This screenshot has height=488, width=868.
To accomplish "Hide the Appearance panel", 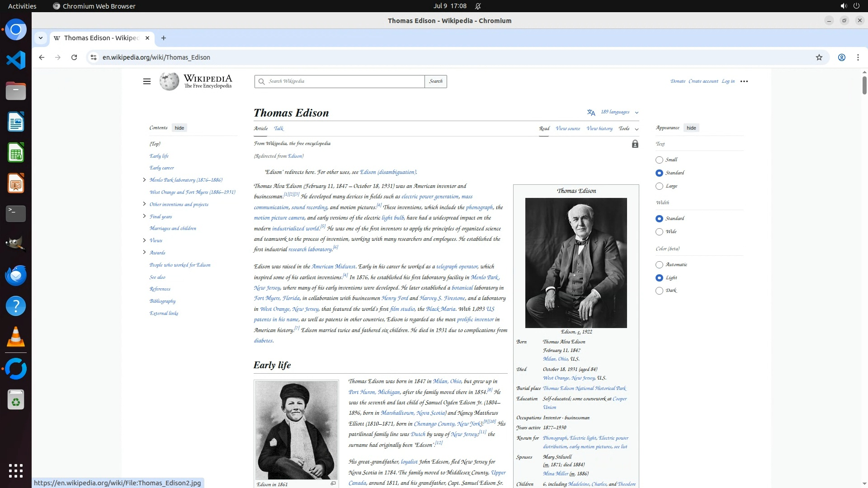I will pyautogui.click(x=691, y=128).
